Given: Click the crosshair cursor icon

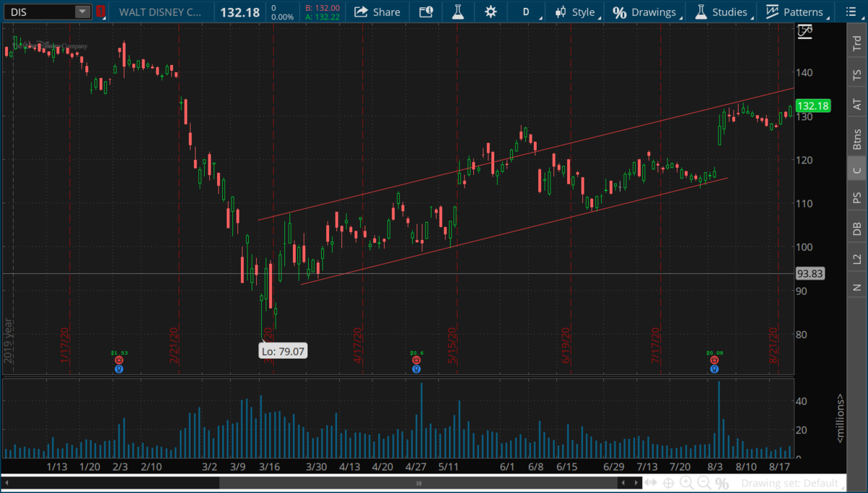Looking at the screenshot, I should tap(669, 483).
